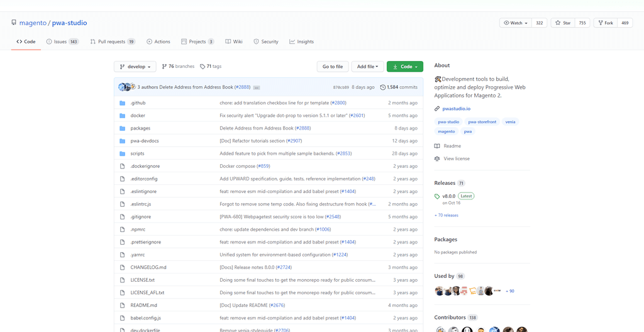Select the .editorconfig file icon
Image resolution: width=644 pixels, height=332 pixels.
[x=122, y=179]
